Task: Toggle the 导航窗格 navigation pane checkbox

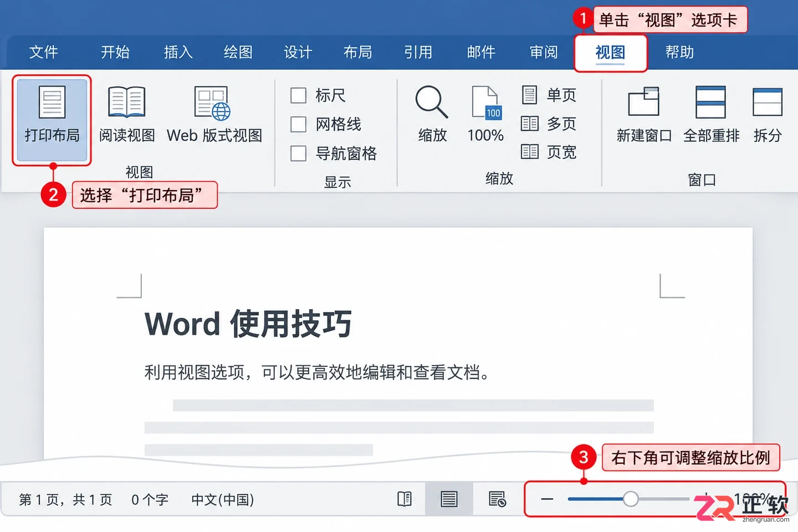Action: [299, 153]
